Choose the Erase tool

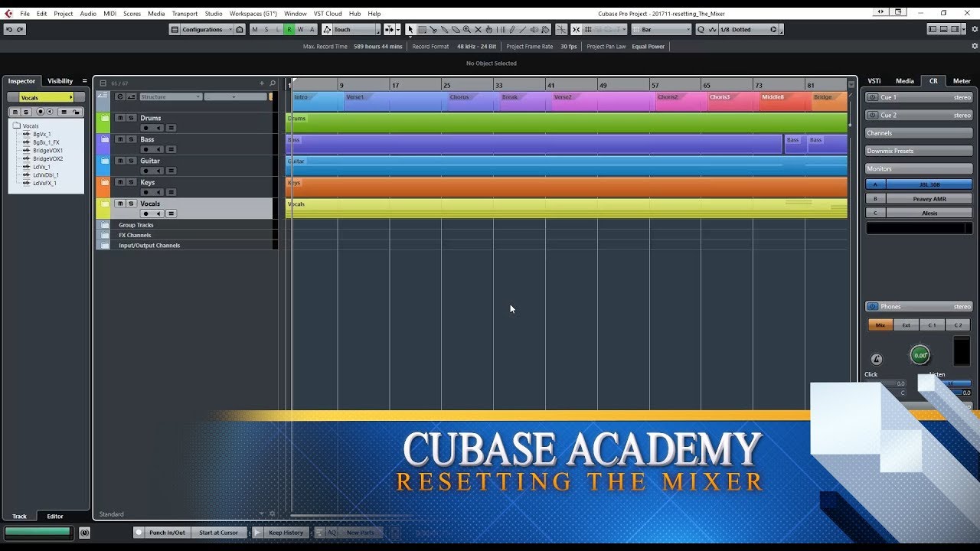tap(456, 29)
